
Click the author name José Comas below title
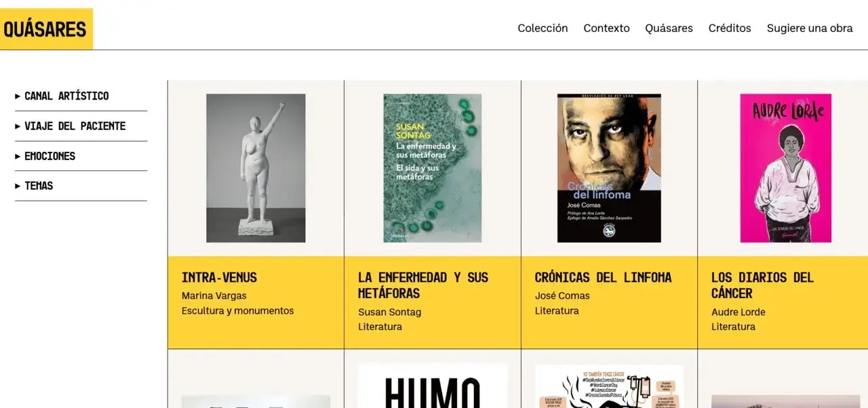562,295
